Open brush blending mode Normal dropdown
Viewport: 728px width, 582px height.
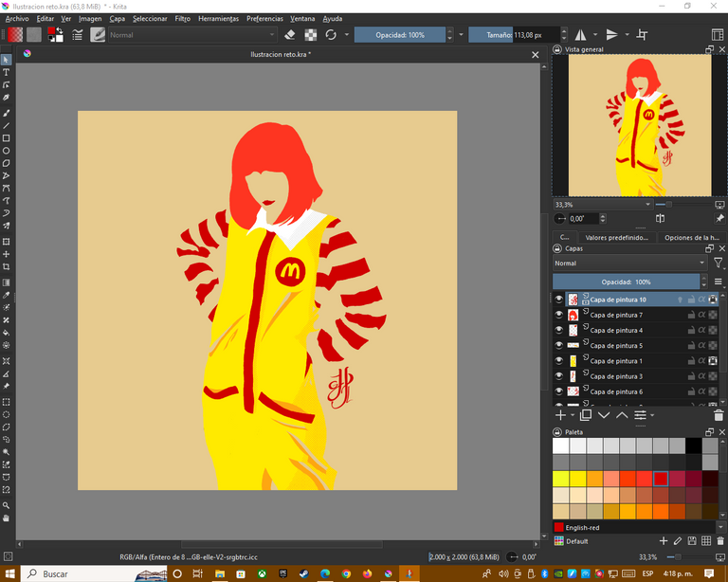tap(192, 35)
